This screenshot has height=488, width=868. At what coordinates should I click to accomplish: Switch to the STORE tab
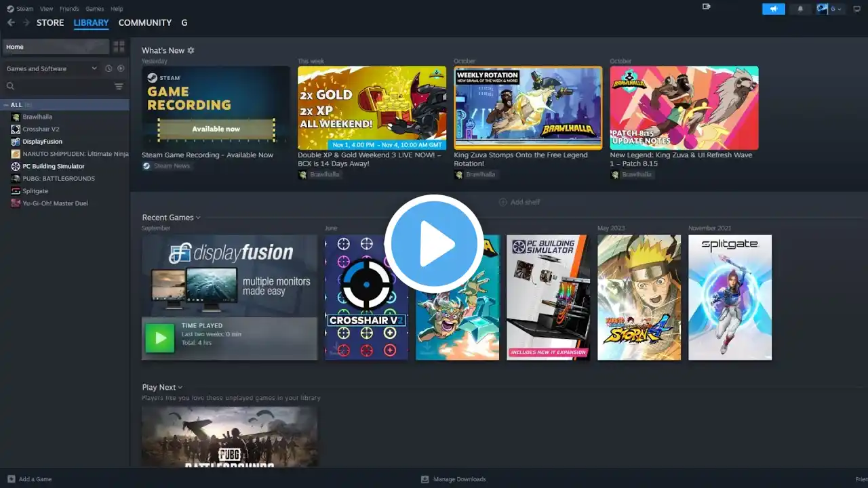[x=50, y=22]
